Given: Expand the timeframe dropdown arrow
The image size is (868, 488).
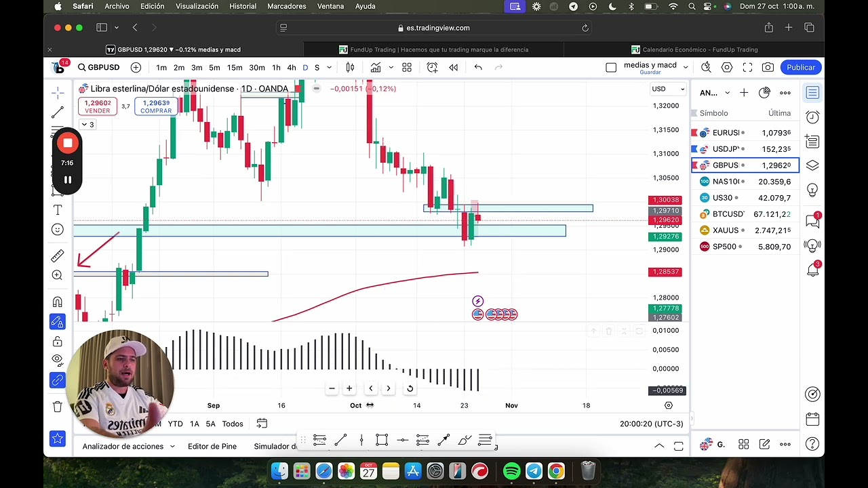Looking at the screenshot, I should click(x=330, y=67).
